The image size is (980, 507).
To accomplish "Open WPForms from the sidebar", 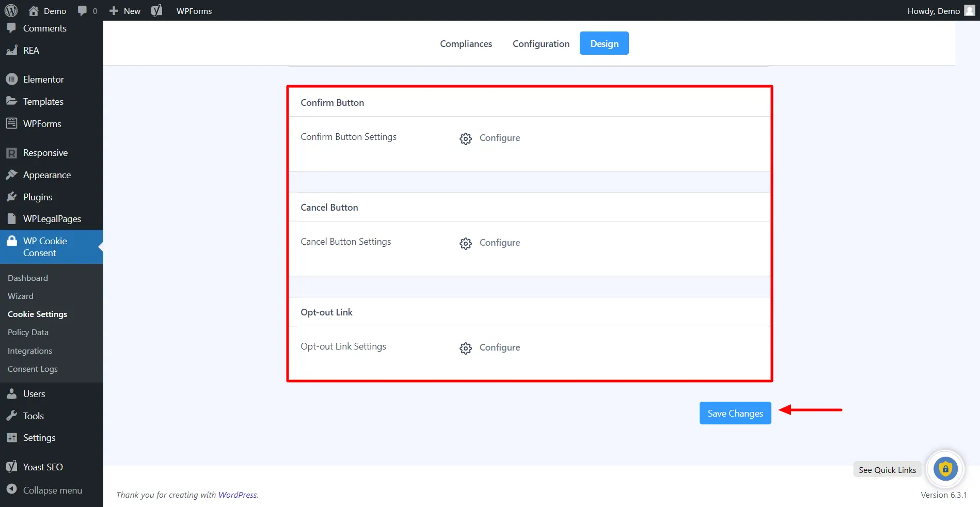I will point(11,123).
